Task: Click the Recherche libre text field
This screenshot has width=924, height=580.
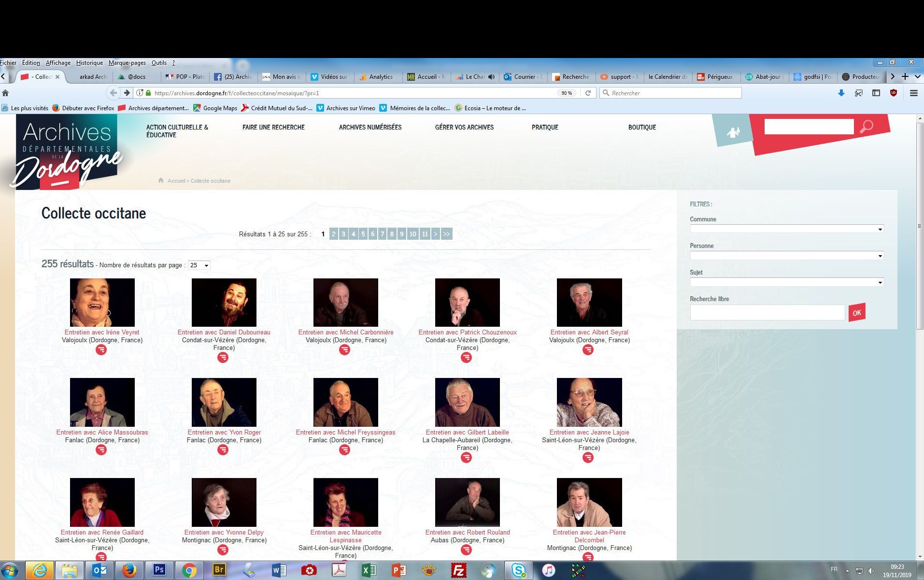Action: click(767, 313)
